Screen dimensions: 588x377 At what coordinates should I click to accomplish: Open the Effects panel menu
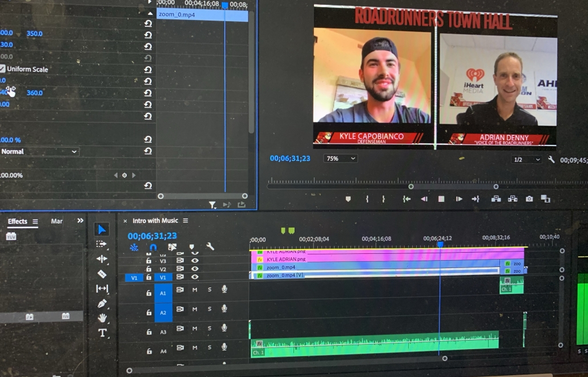pyautogui.click(x=35, y=221)
